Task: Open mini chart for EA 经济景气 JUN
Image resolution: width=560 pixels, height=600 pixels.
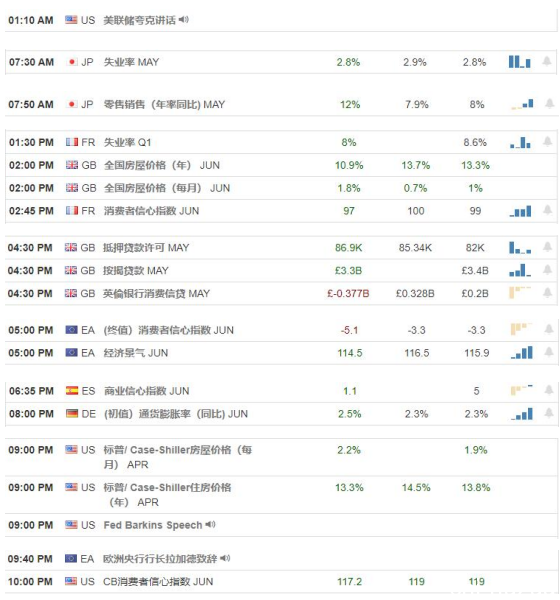Action: (x=521, y=352)
